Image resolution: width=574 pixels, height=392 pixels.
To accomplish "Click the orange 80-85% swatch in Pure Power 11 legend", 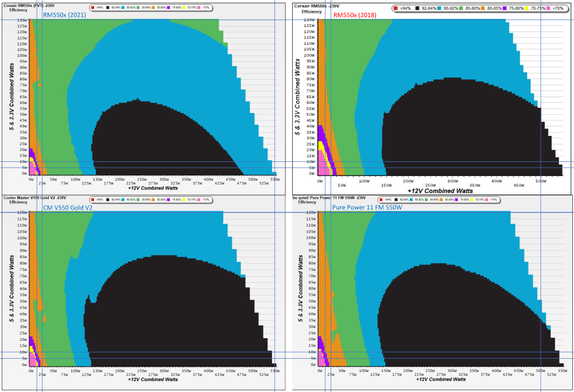I will pyautogui.click(x=441, y=200).
